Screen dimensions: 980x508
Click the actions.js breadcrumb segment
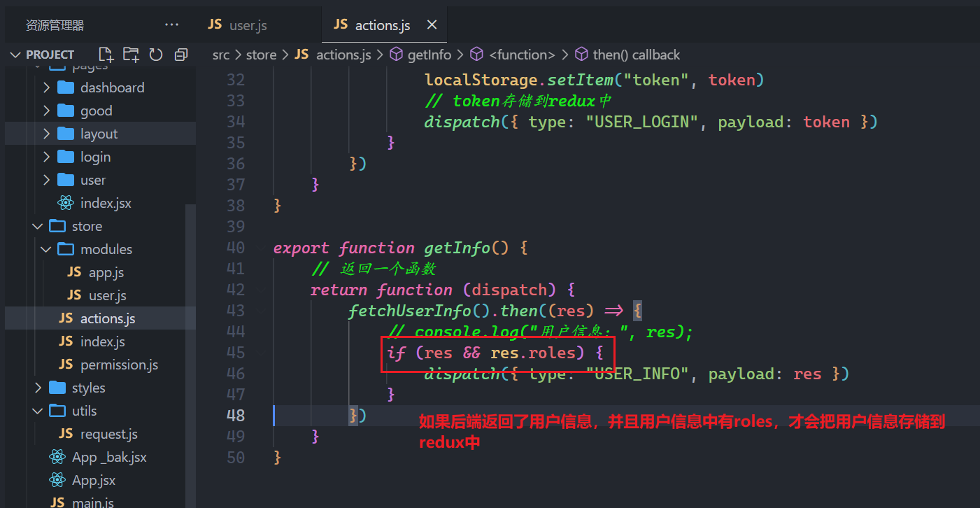[343, 55]
